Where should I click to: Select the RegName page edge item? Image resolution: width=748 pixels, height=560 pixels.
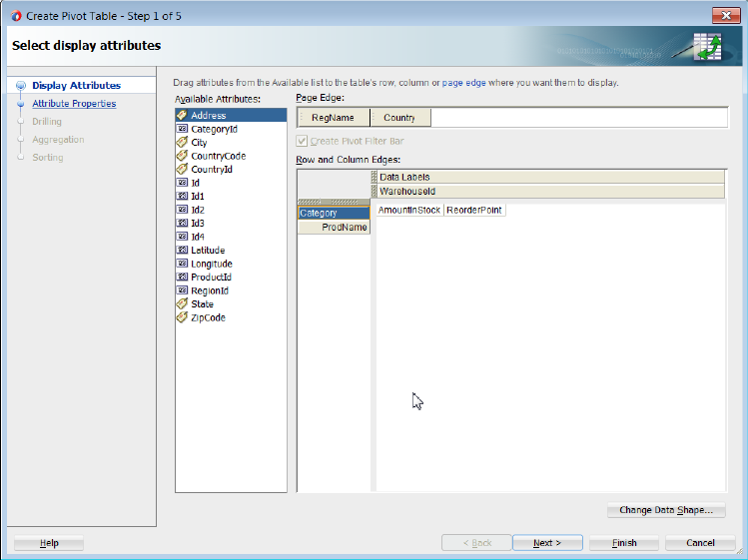click(333, 118)
